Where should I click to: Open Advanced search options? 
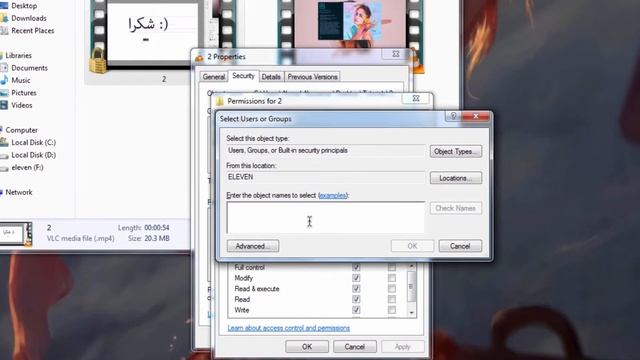253,246
